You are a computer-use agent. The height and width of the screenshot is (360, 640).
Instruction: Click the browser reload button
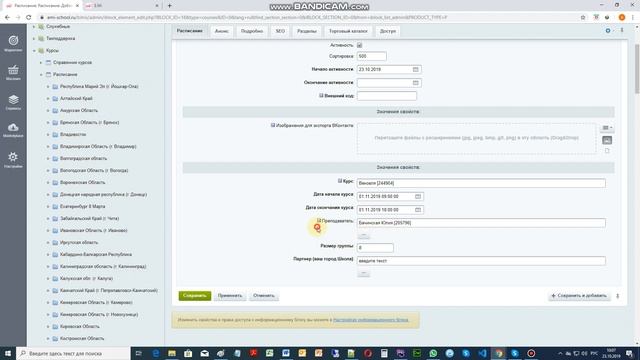point(28,18)
